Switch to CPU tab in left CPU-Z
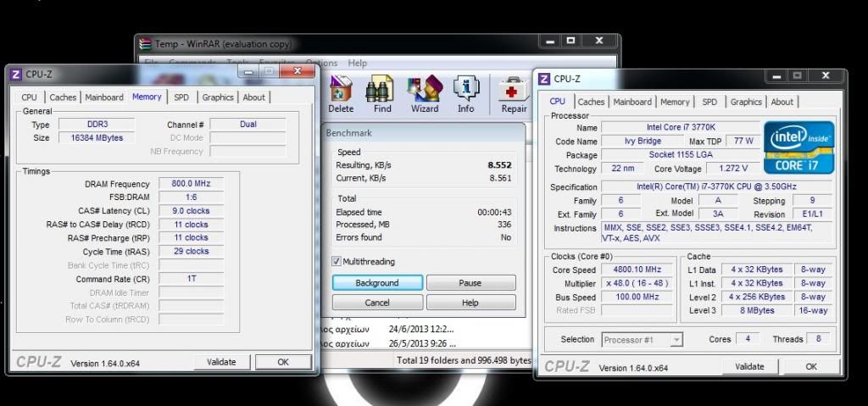Image resolution: width=868 pixels, height=406 pixels. 30,97
